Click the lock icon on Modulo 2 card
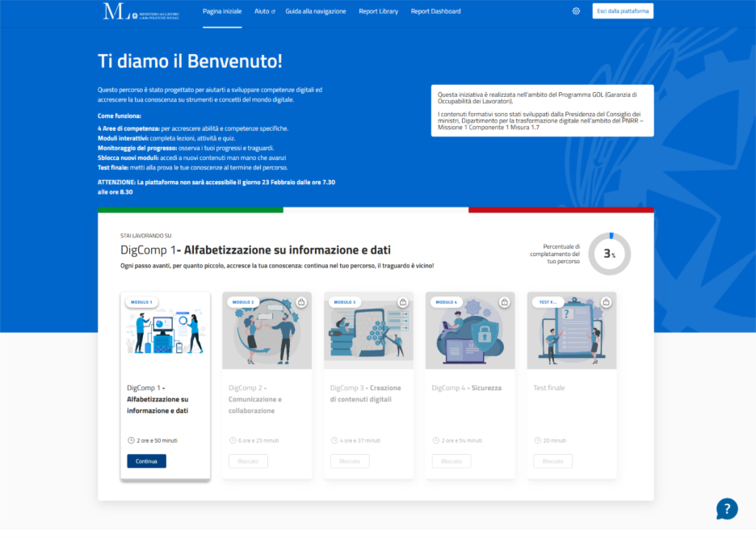756x538 pixels. pos(301,302)
